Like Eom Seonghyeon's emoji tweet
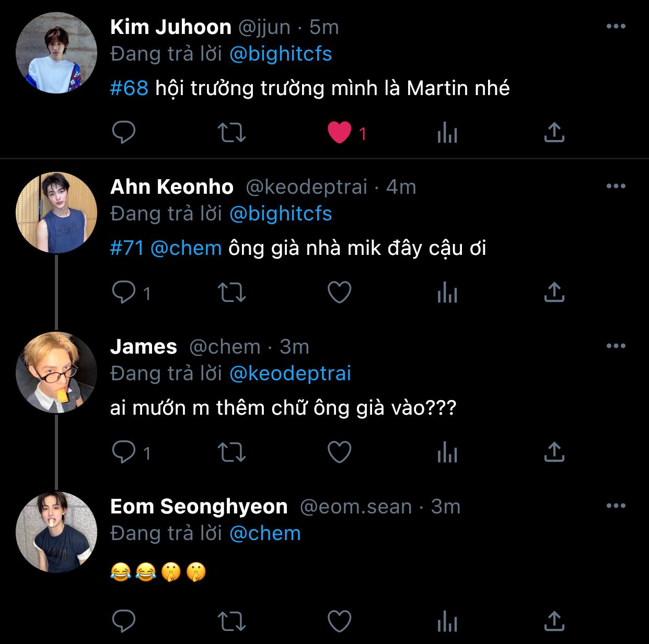The width and height of the screenshot is (649, 644). (x=340, y=621)
